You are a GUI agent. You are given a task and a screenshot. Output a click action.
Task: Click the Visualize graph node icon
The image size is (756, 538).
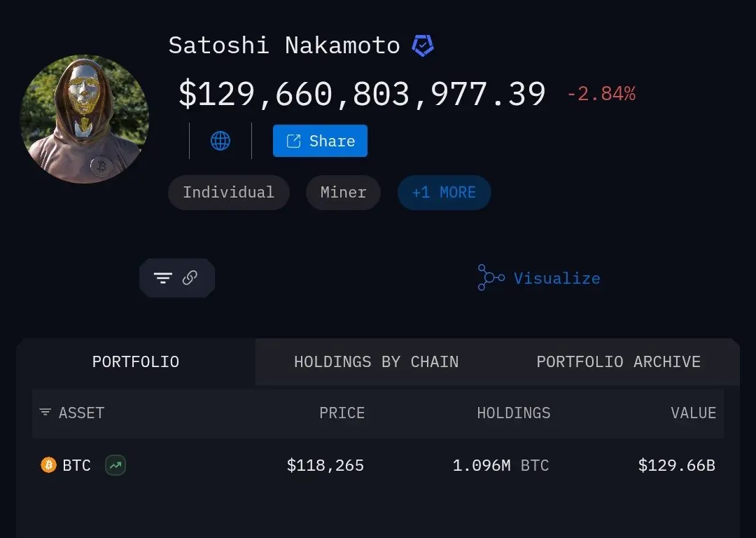(x=491, y=277)
